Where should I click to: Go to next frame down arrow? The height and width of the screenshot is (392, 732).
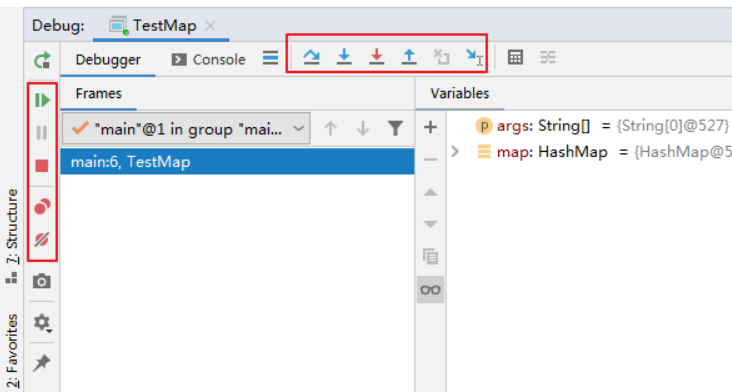pyautogui.click(x=363, y=128)
